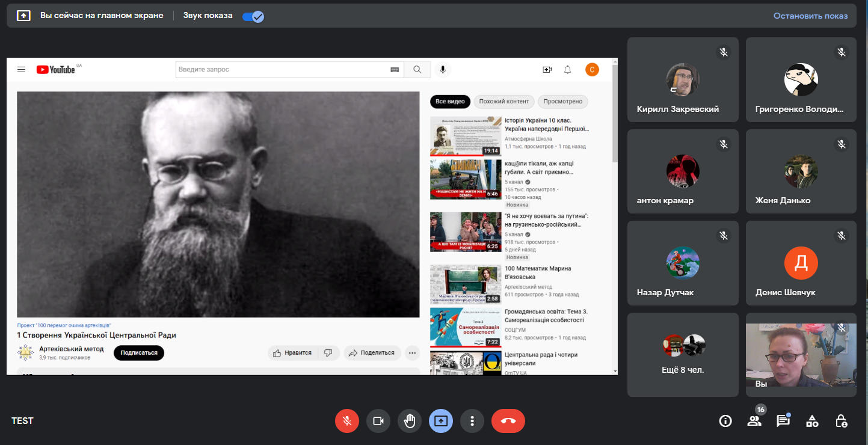This screenshot has width=868, height=445.
Task: Focus the YouTube search input field
Action: coord(283,70)
